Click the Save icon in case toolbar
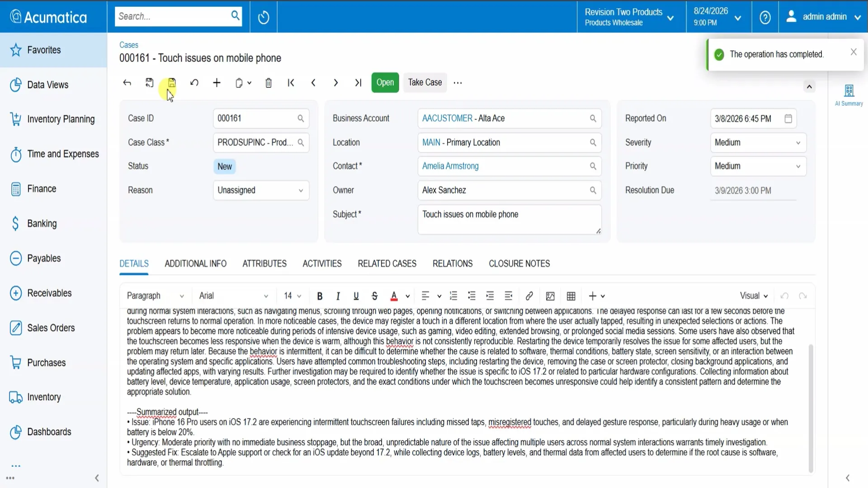 coord(172,83)
